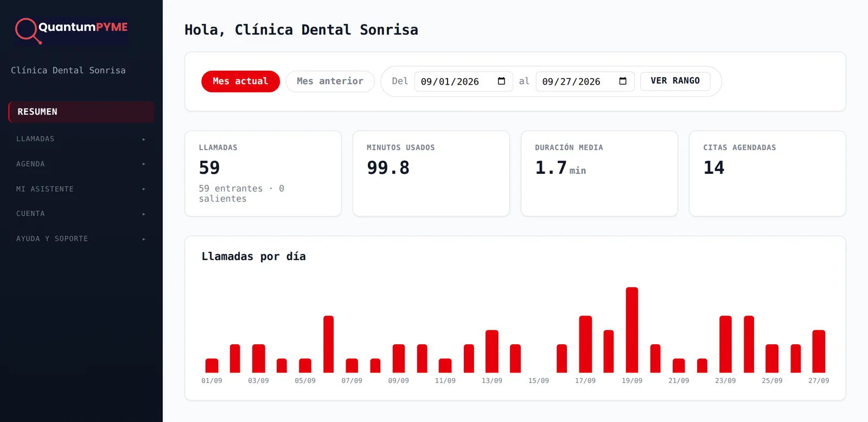Select the chart bar above 23/09
Screen dimensions: 868x422
725,344
